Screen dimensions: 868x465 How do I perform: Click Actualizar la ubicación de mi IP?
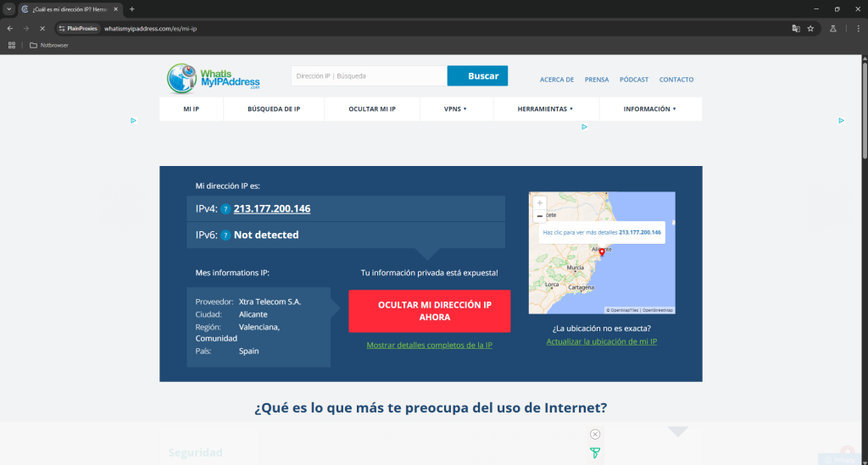[602, 341]
